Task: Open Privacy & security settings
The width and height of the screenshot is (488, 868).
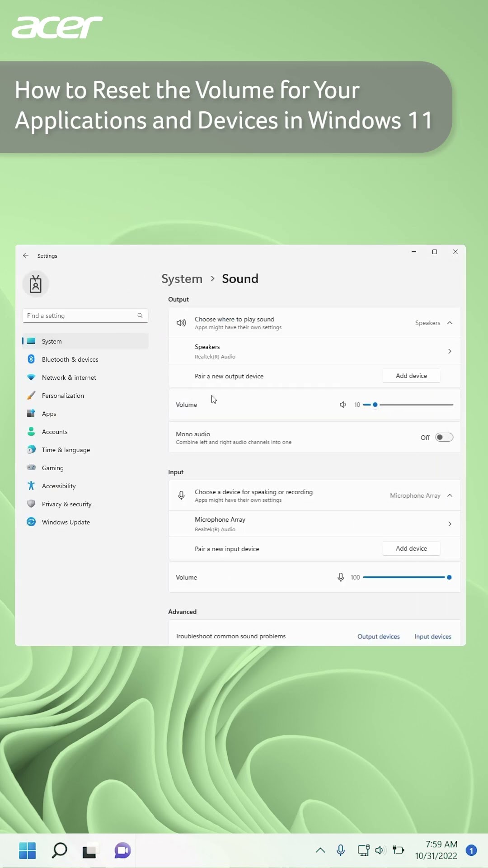Action: click(x=85, y=504)
